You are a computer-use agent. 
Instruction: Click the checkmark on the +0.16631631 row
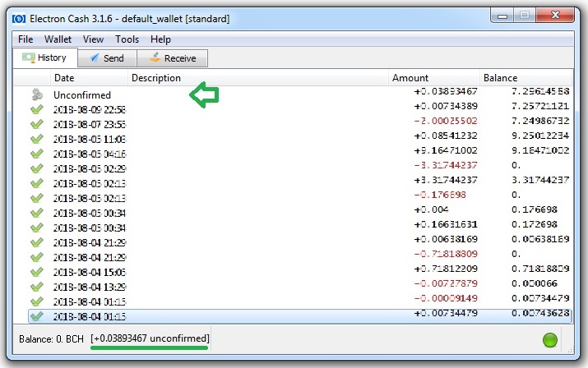[x=37, y=228]
